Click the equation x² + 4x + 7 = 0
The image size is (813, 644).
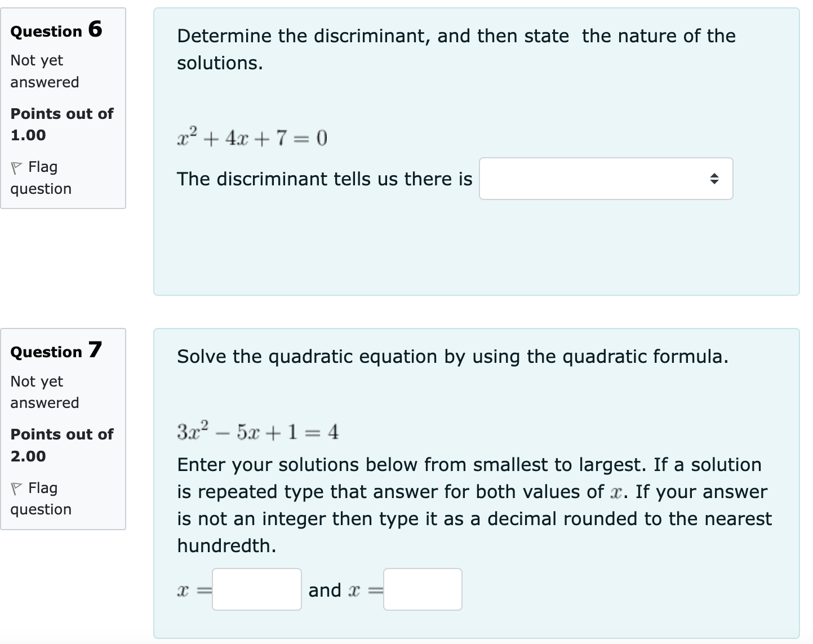click(251, 136)
